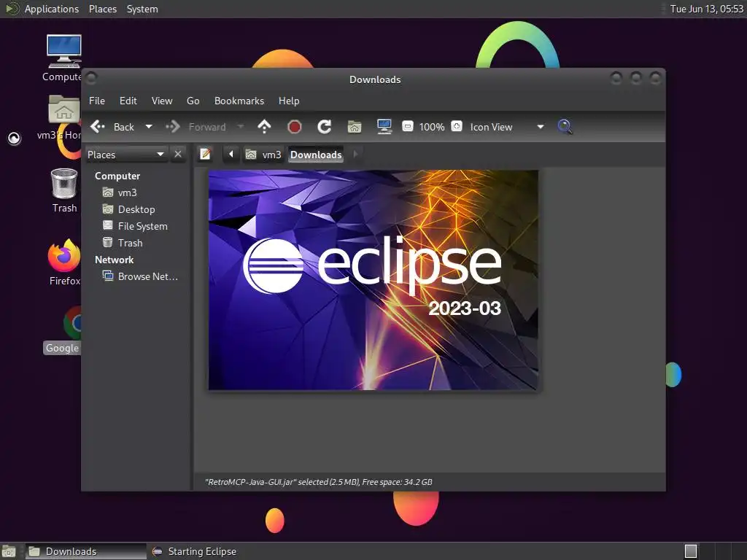747x560 pixels.
Task: Select vm3 path bar button
Action: [x=263, y=155]
